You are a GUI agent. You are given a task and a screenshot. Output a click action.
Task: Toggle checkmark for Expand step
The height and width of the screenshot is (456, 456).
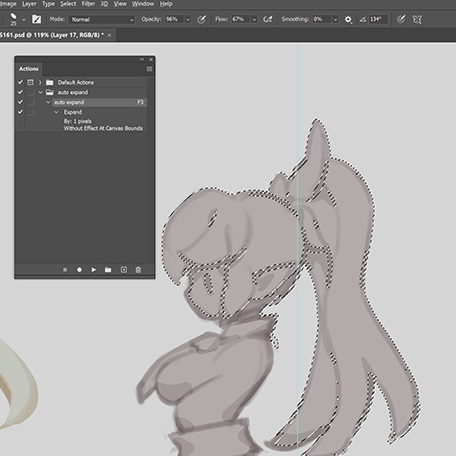click(20, 112)
